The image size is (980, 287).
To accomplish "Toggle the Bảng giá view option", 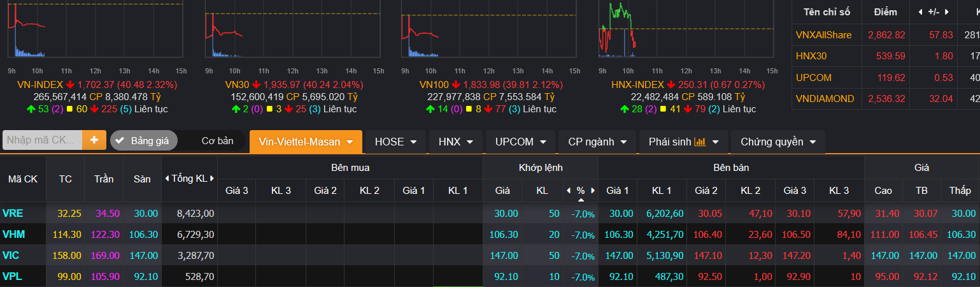I will coord(143,141).
